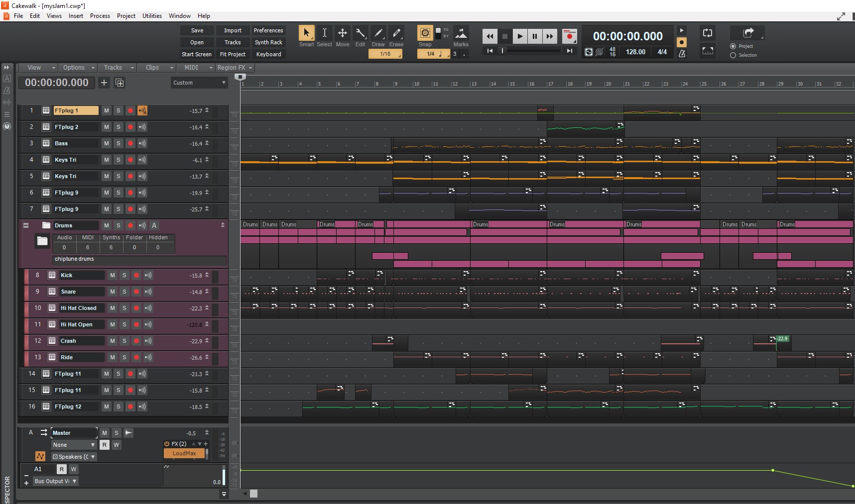The image size is (855, 504).
Task: Open the Custom track control dropdown
Action: (x=199, y=83)
